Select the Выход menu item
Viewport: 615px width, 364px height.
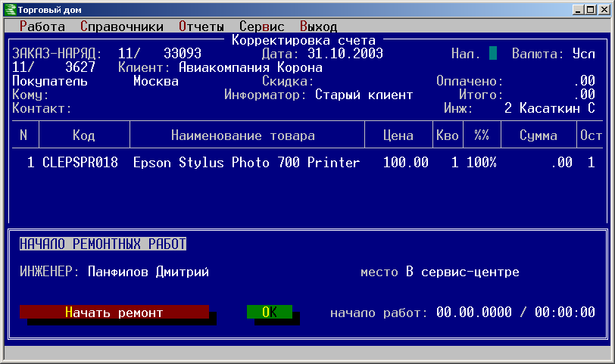point(318,26)
